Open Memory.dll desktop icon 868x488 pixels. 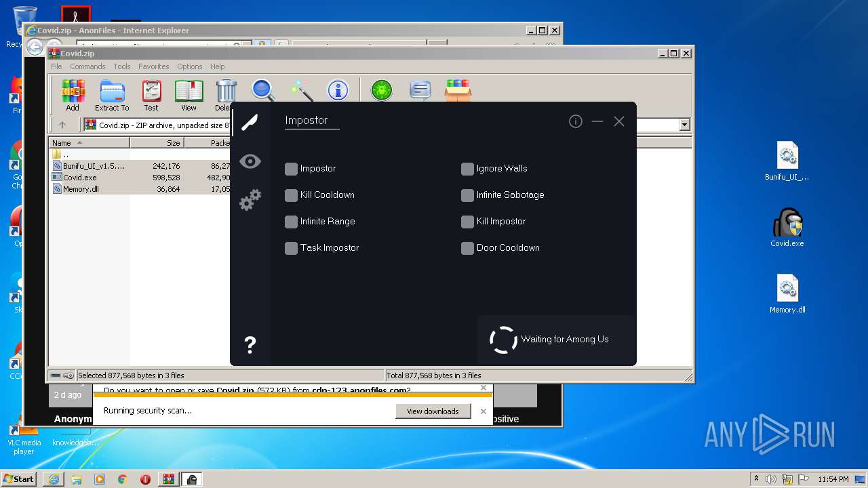tap(787, 294)
